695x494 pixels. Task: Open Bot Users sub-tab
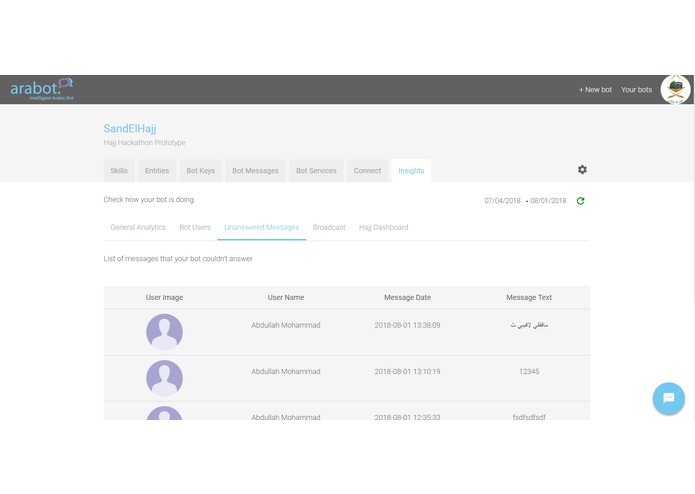pos(195,227)
